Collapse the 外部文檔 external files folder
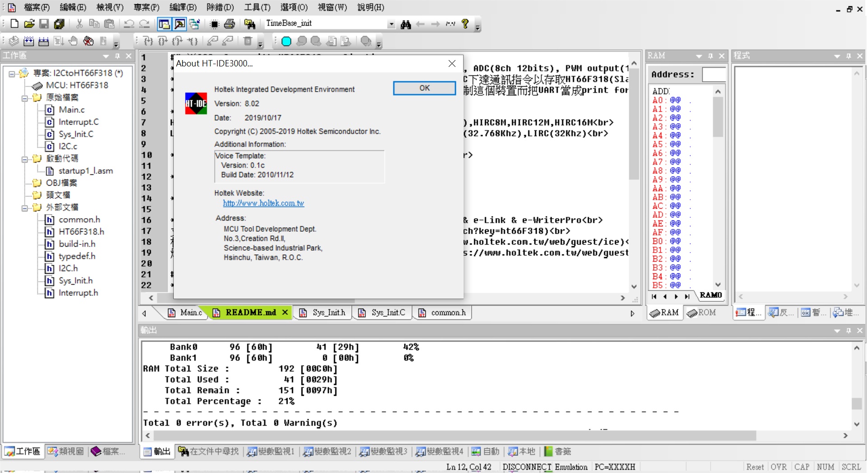This screenshot has height=473, width=868. (25, 208)
